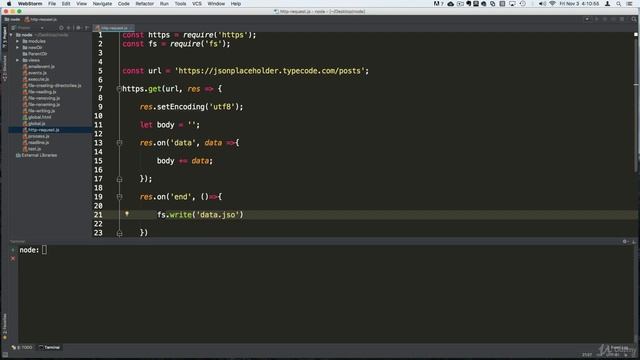Viewport: 640px width, 360px height.
Task: Select External Libraries node
Action: pyautogui.click(x=36, y=155)
